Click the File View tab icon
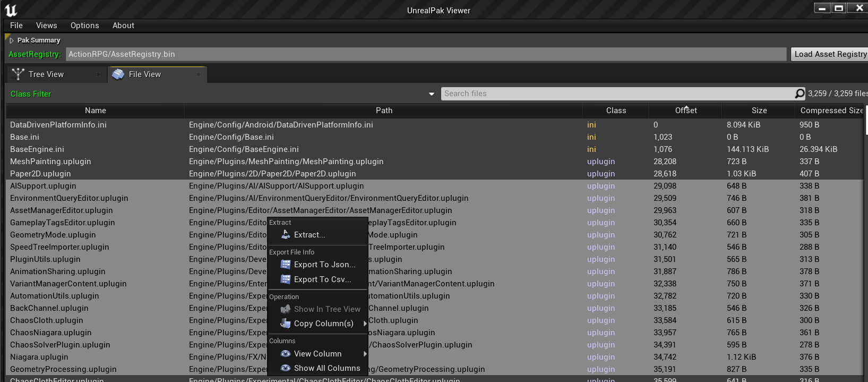 (118, 74)
